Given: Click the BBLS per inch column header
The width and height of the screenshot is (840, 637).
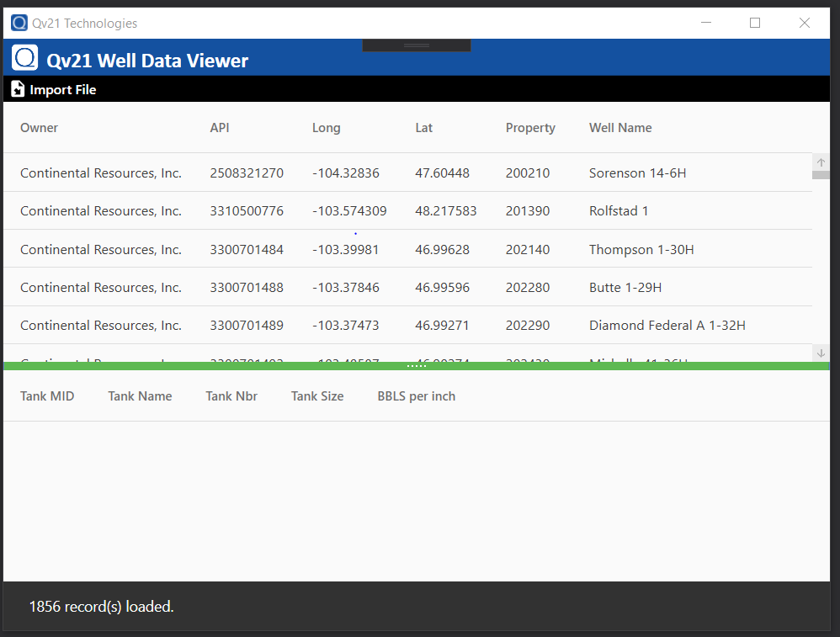Looking at the screenshot, I should tap(416, 395).
